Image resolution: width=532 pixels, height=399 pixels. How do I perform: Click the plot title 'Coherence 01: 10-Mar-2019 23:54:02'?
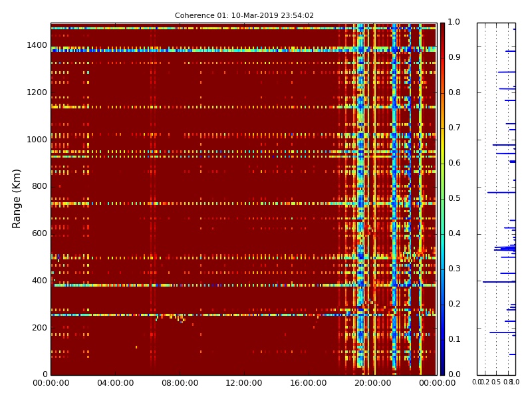click(x=244, y=15)
